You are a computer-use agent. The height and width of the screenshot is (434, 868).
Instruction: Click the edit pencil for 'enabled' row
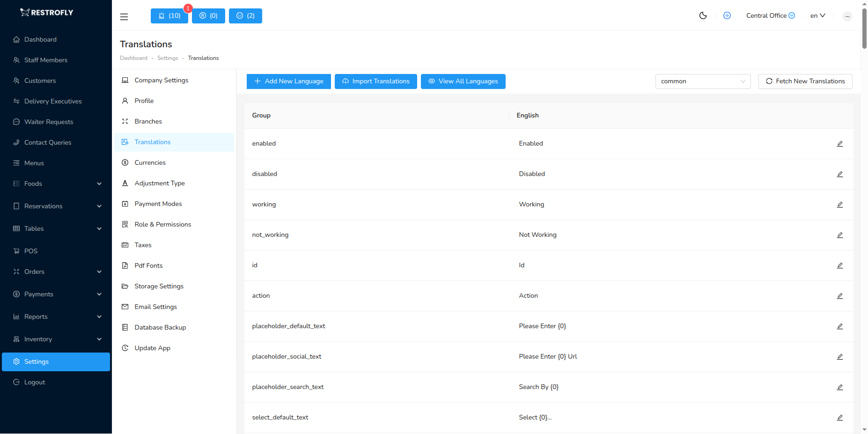point(839,144)
